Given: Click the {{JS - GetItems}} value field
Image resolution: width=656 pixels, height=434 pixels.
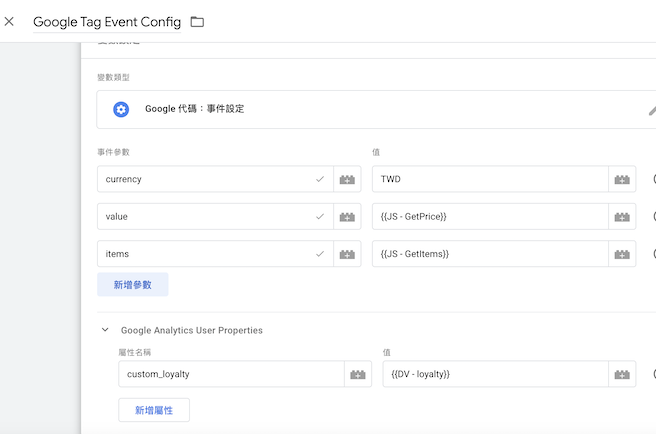Looking at the screenshot, I should click(x=490, y=254).
